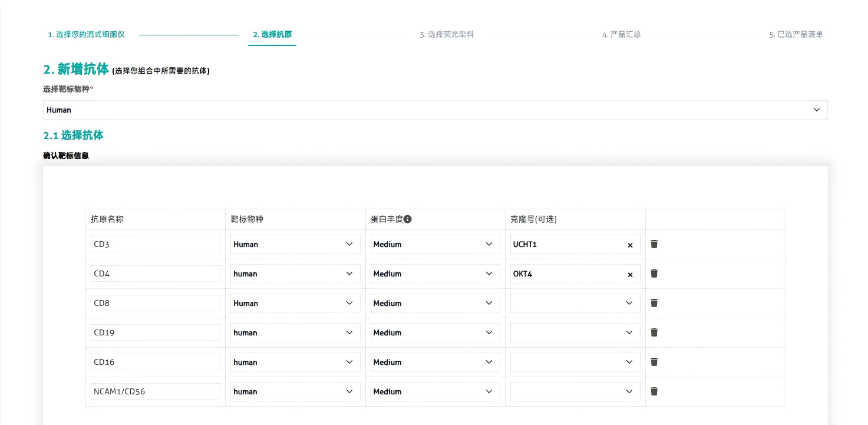Open the 选择靶标物种 Human dropdown
Screen dimensions: 868x425
(435, 110)
